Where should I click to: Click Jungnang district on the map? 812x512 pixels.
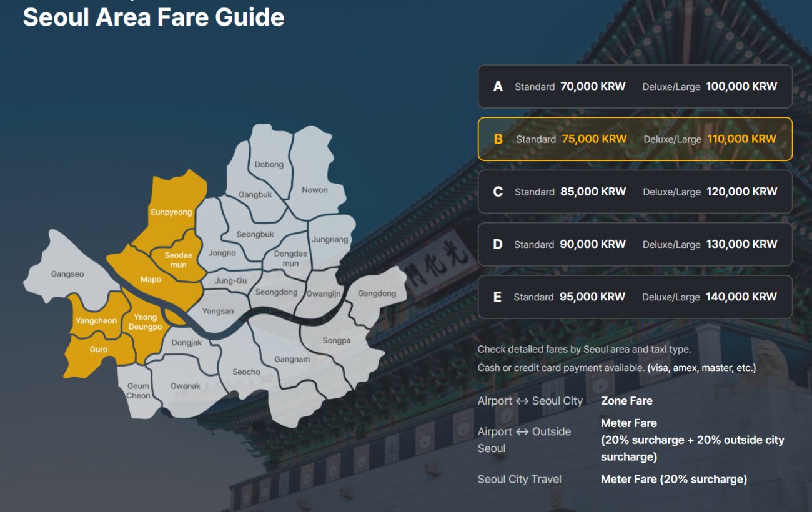329,239
